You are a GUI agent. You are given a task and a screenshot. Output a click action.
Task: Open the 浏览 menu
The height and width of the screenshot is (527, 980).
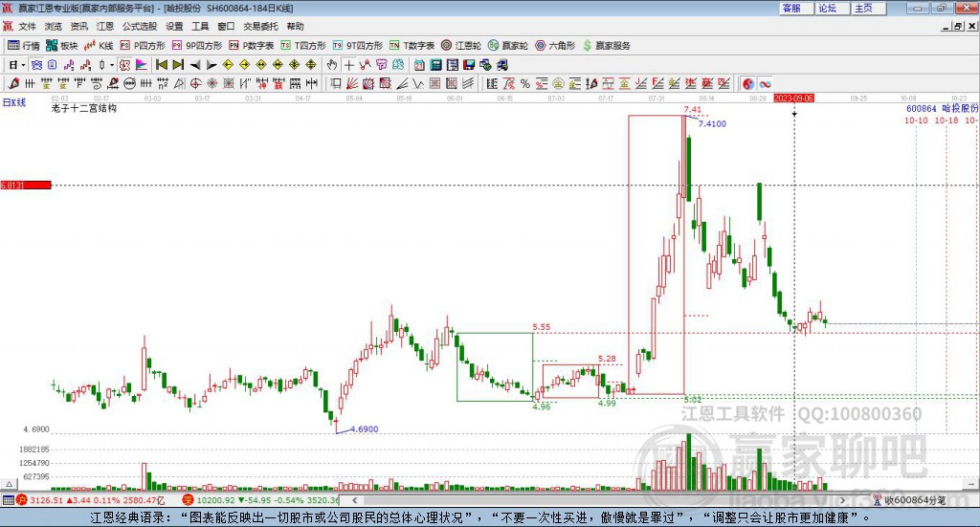tap(54, 26)
